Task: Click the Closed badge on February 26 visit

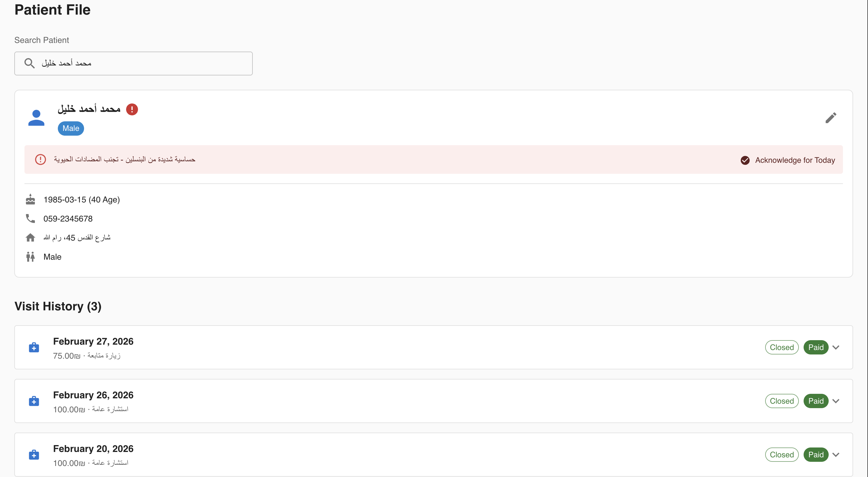Action: pos(781,401)
